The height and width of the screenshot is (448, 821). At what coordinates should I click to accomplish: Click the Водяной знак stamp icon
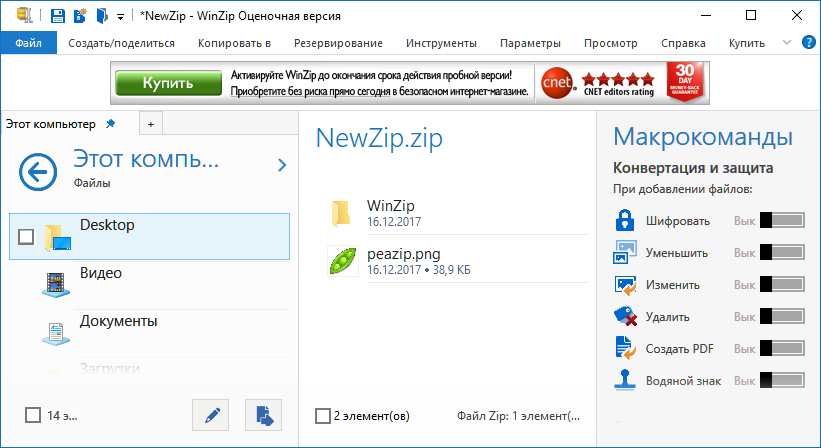coord(625,380)
